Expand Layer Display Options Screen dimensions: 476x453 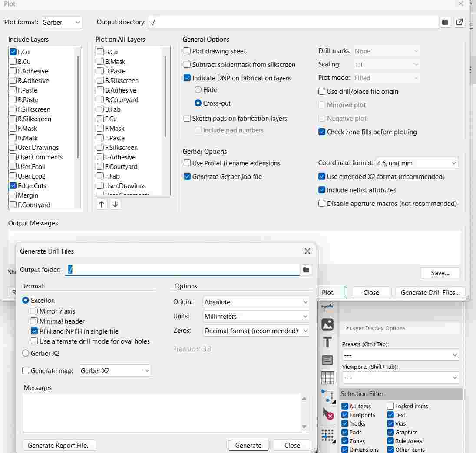pos(376,328)
